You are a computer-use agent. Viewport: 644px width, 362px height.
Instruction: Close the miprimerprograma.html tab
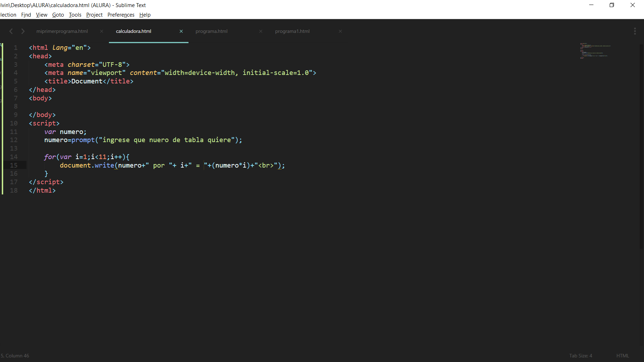click(101, 31)
